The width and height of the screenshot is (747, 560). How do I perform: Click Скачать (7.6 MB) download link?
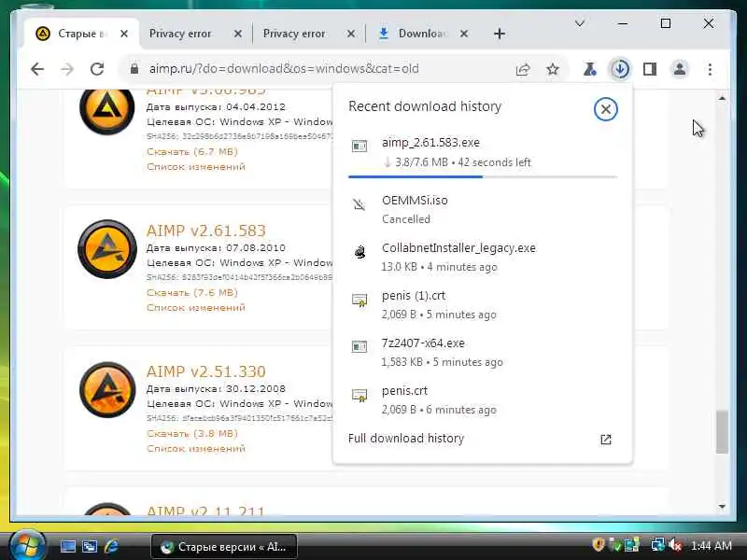click(x=192, y=293)
